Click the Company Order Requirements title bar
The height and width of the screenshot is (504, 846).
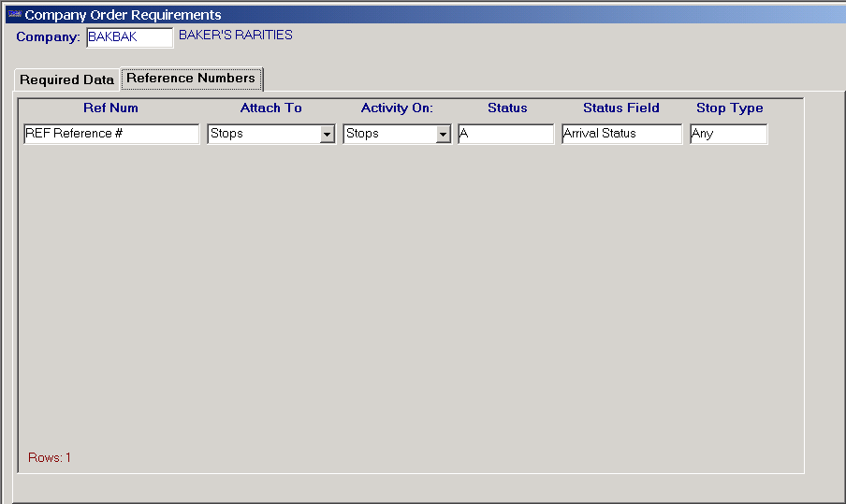pos(426,15)
